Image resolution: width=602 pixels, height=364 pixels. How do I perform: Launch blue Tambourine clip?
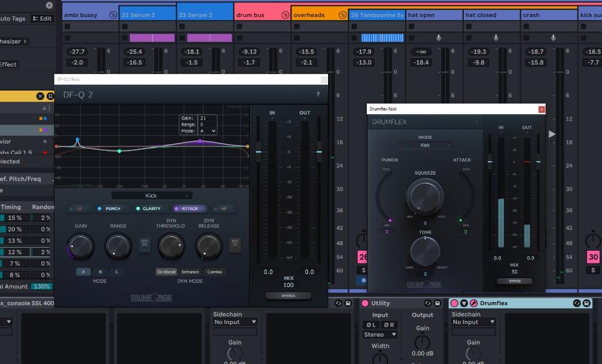coord(382,38)
